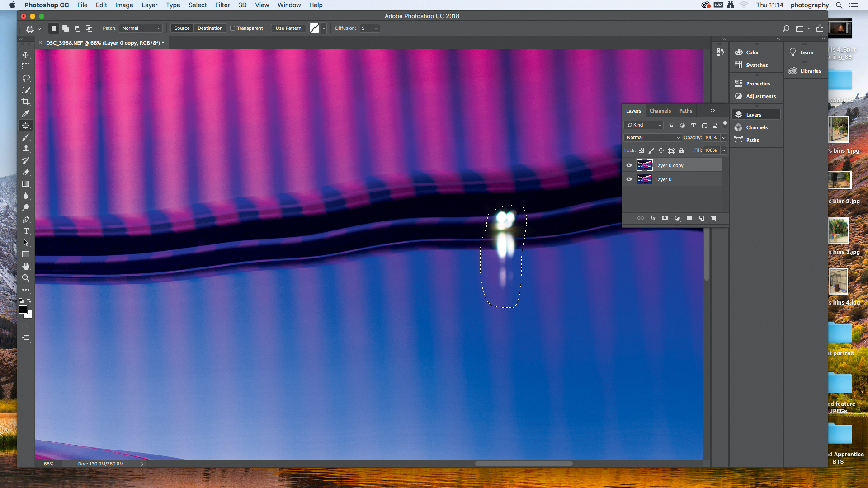This screenshot has width=868, height=488.
Task: Click the Destination button
Action: coord(210,28)
